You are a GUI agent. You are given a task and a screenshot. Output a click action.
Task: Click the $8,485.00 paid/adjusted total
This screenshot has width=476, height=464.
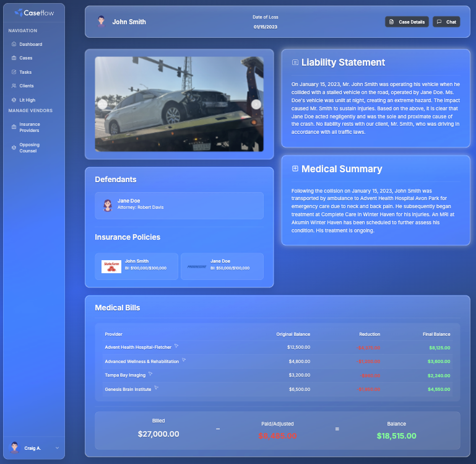[x=277, y=436]
